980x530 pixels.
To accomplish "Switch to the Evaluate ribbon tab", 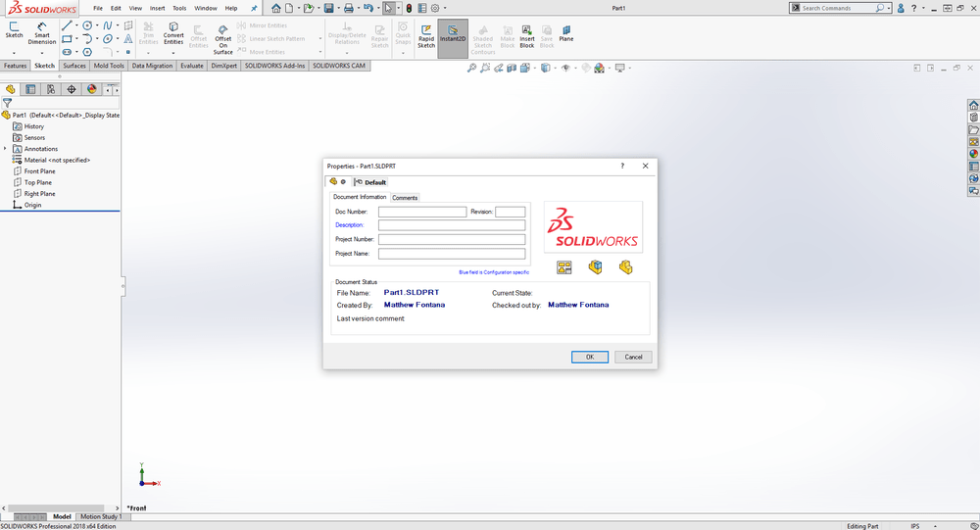I will (192, 66).
